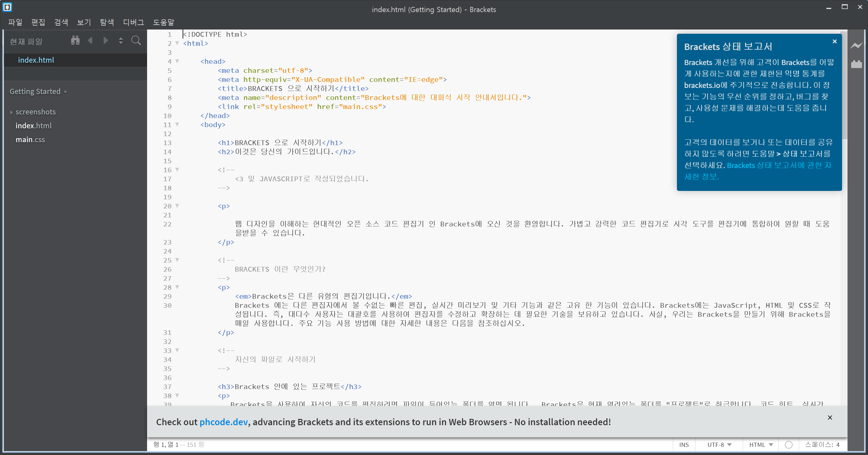The image size is (868, 455).
Task: Open the 편집 menu
Action: tap(38, 22)
